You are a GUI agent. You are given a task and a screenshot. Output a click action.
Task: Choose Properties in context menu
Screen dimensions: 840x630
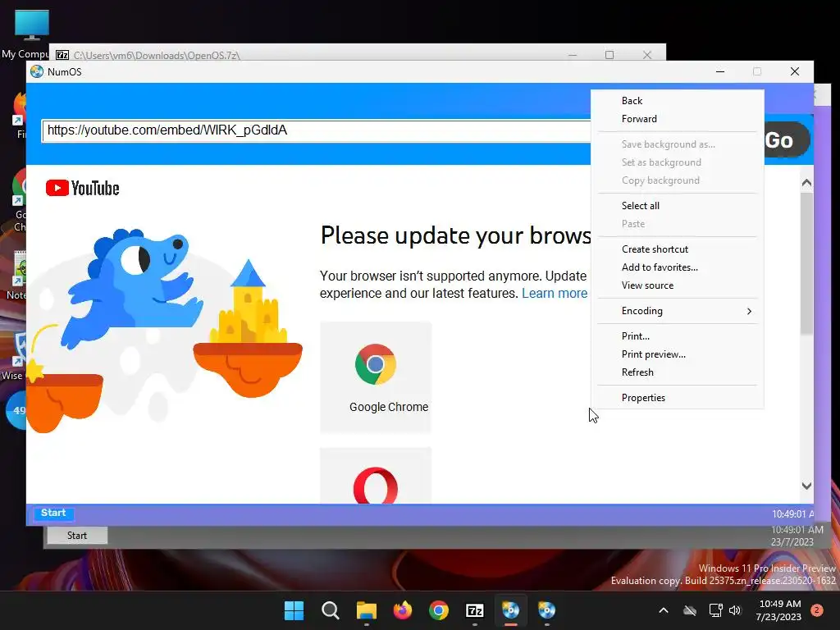678,398
